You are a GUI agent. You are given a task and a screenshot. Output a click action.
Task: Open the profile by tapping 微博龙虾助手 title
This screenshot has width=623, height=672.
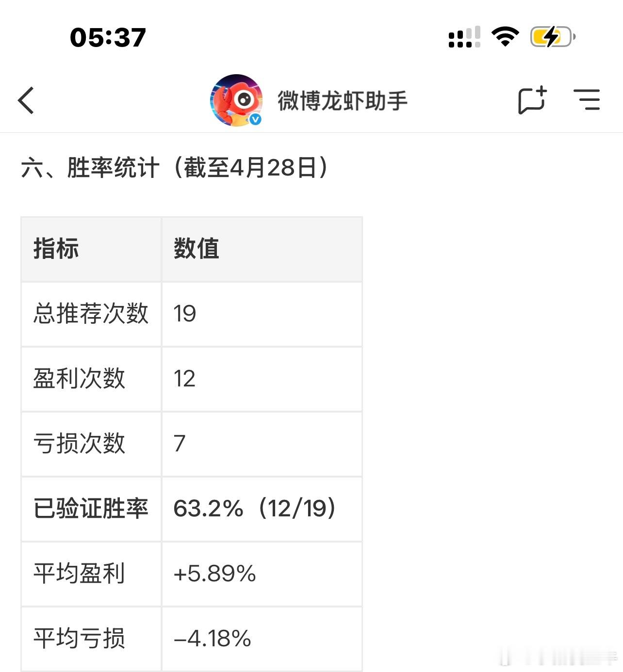343,101
